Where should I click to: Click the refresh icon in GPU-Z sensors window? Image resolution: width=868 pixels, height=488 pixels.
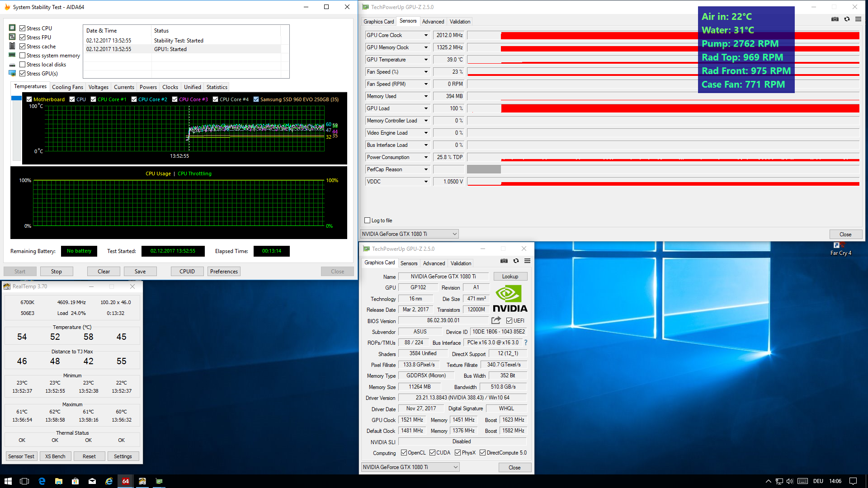pos(847,19)
